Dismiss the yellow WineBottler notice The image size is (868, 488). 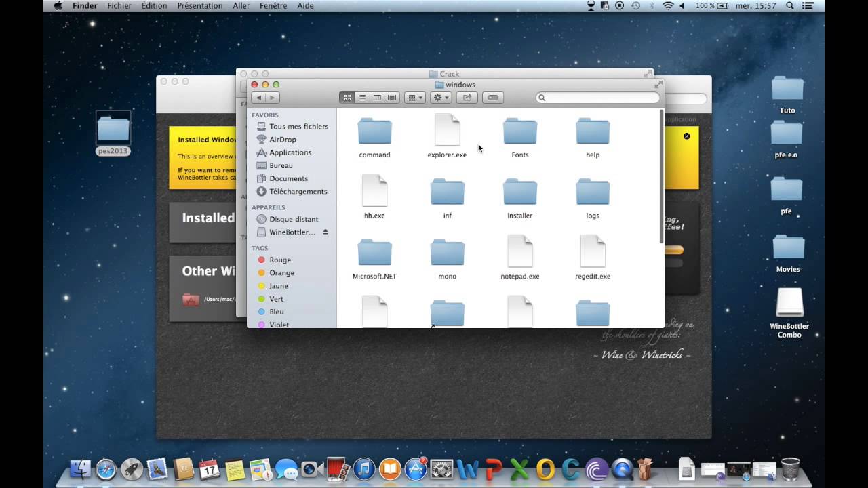[x=686, y=136]
